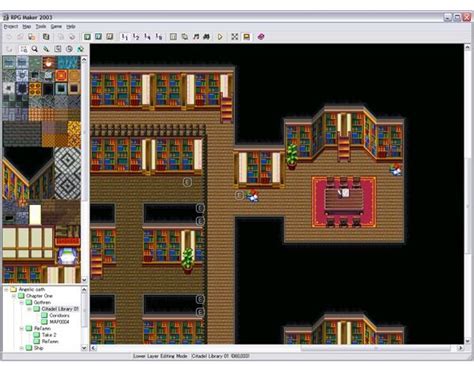This screenshot has height=366, width=474.
Task: Click the Create Game Disk icon
Action: [x=46, y=37]
